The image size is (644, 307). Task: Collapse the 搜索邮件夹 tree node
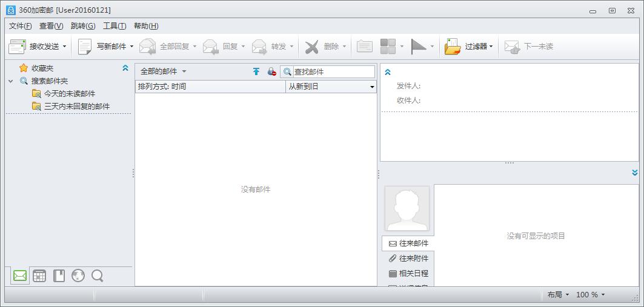pyautogui.click(x=11, y=81)
